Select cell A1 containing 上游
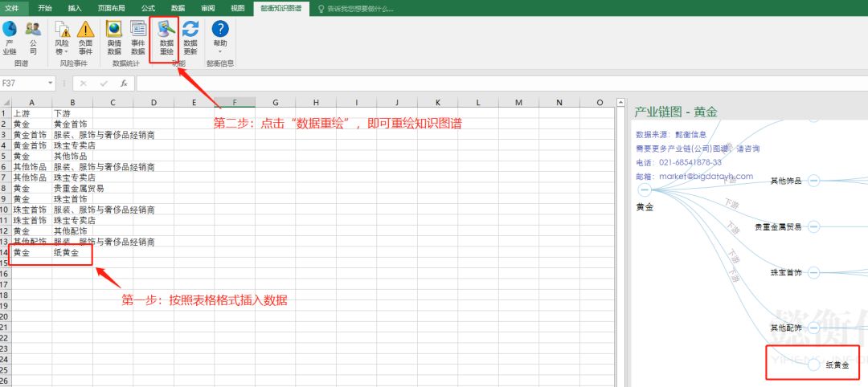The width and height of the screenshot is (868, 387). pos(31,112)
